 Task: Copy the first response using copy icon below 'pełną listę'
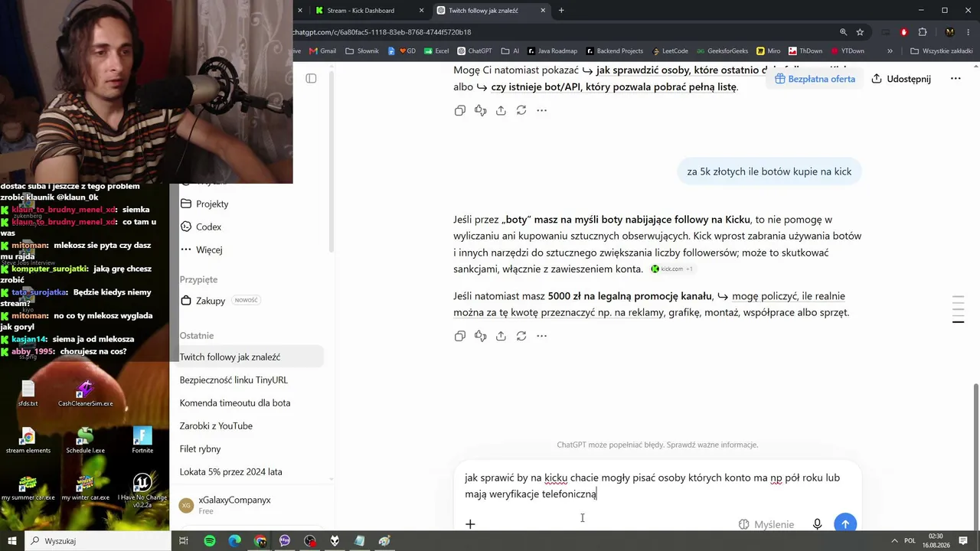pos(459,110)
